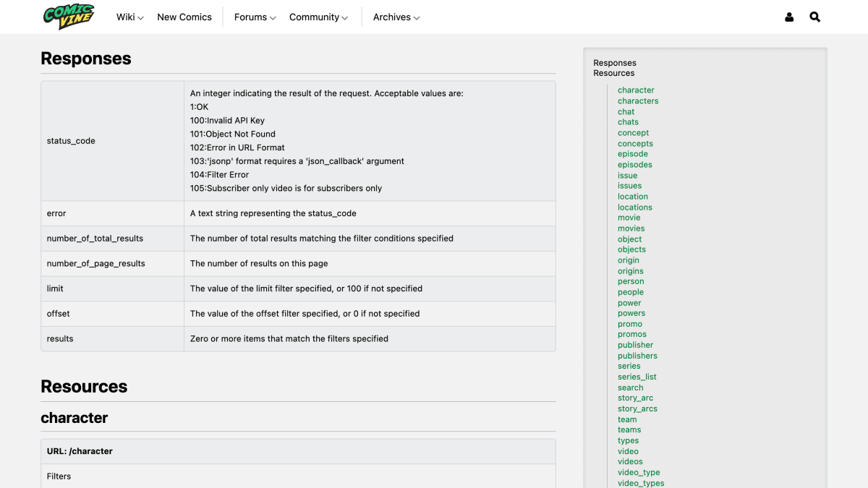Open the team sidebar link
868x488 pixels.
[627, 419]
